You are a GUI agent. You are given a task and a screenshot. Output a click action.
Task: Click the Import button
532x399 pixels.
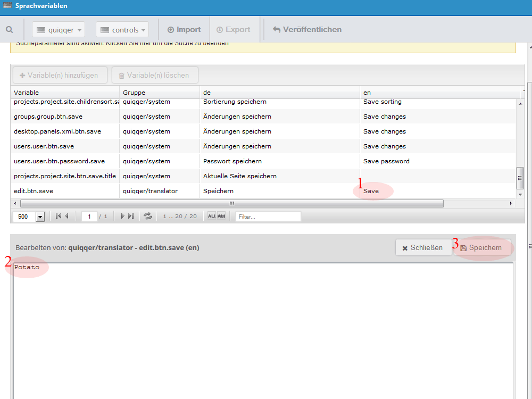(x=184, y=29)
